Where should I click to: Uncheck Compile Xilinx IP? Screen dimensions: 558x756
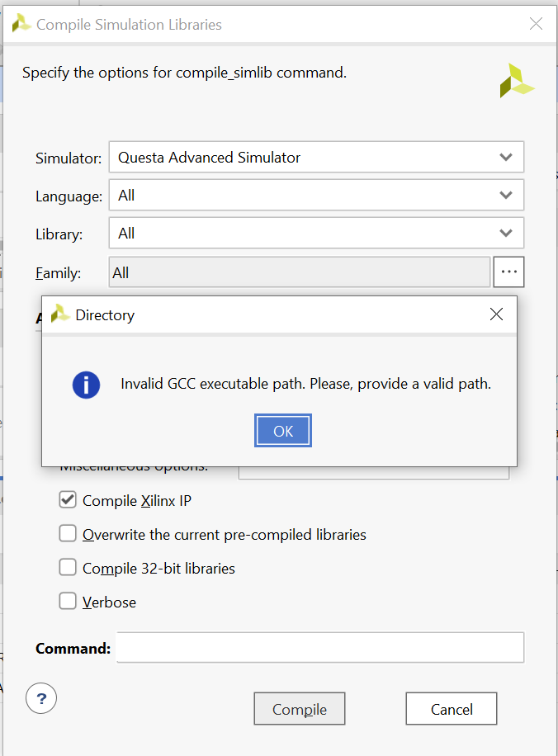68,499
